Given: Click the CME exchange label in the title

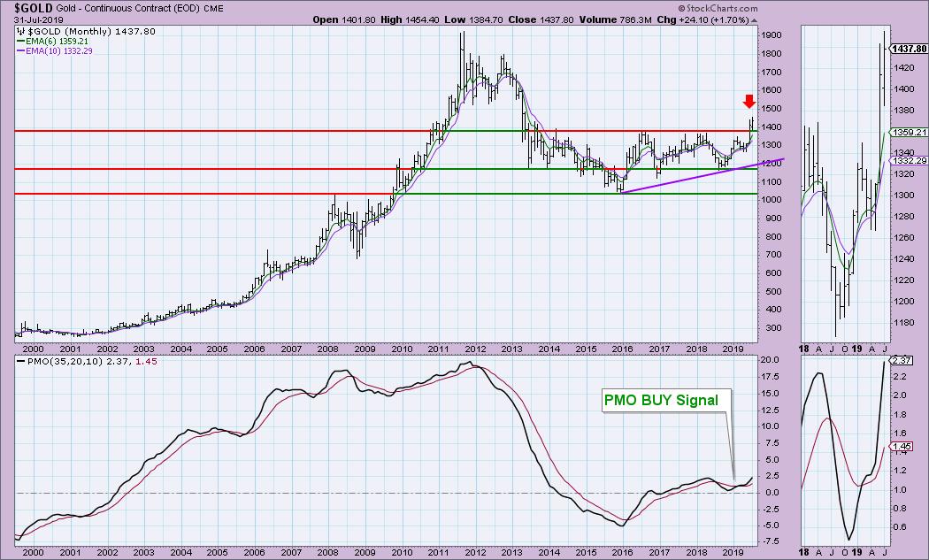Looking at the screenshot, I should (x=213, y=9).
